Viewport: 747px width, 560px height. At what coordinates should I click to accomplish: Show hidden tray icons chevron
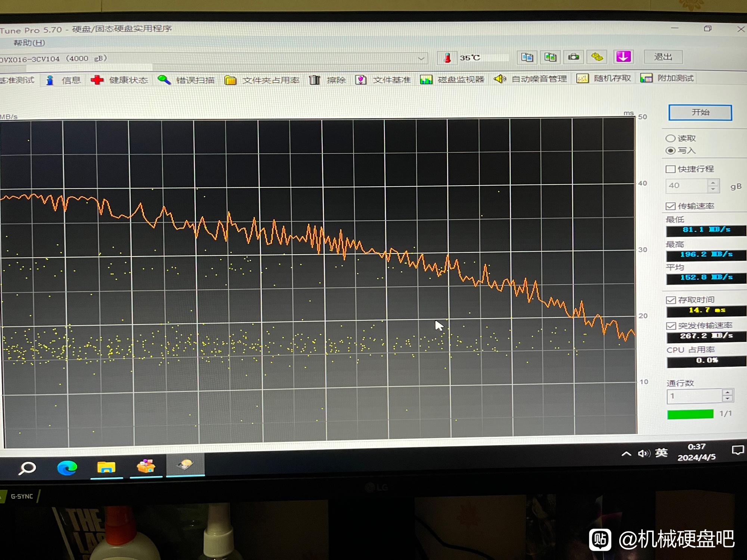click(x=626, y=454)
